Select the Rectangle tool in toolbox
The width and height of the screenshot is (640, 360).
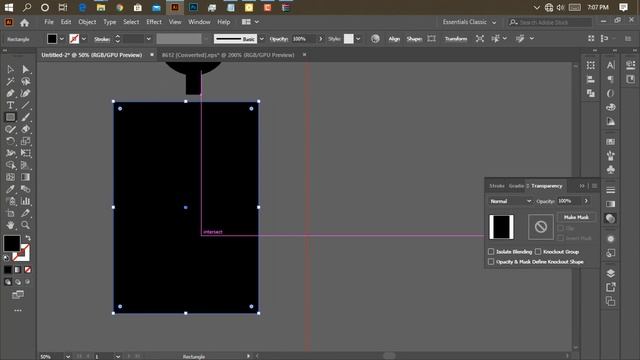[x=10, y=118]
